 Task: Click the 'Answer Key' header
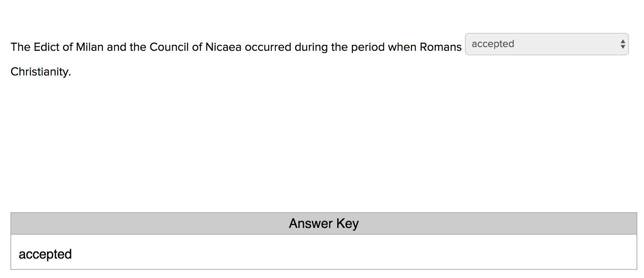323,223
